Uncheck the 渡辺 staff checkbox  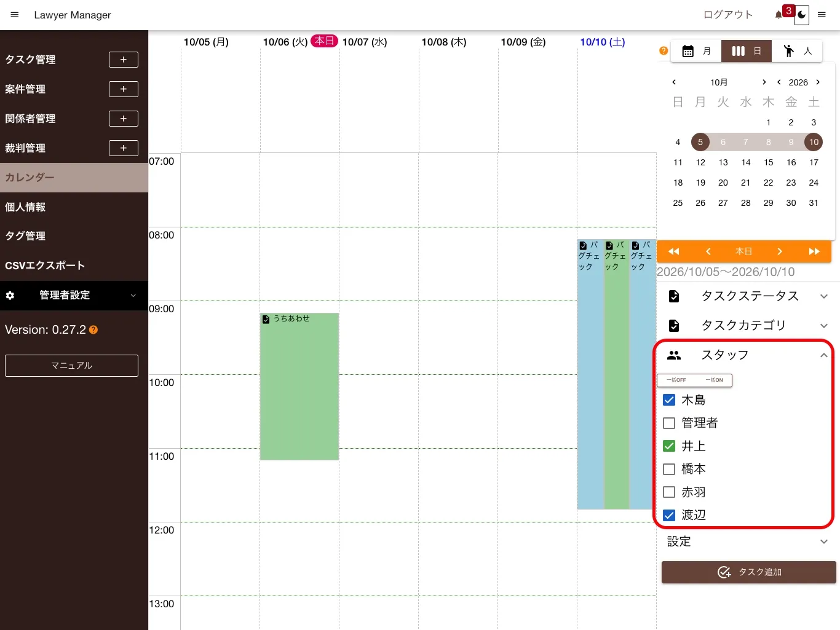coord(669,515)
